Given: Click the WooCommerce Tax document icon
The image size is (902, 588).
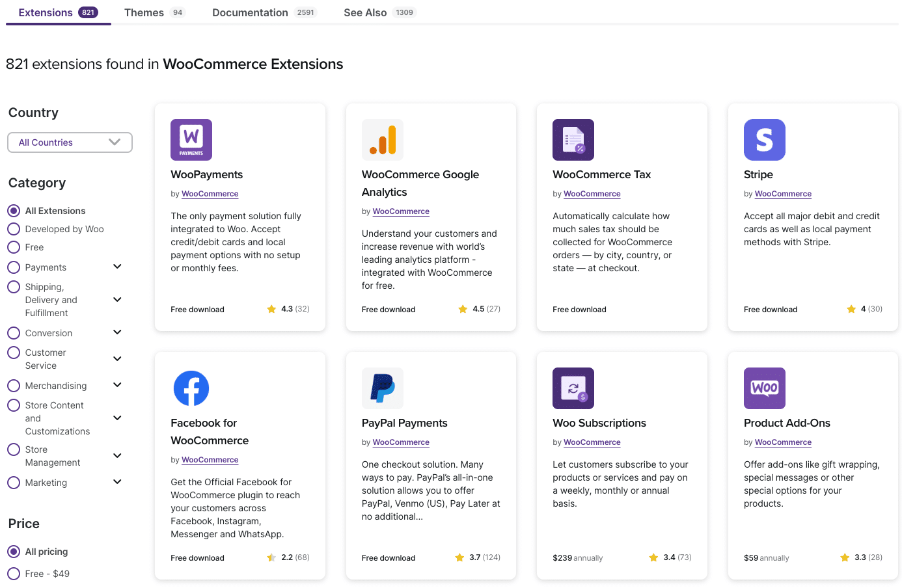Looking at the screenshot, I should tap(573, 140).
